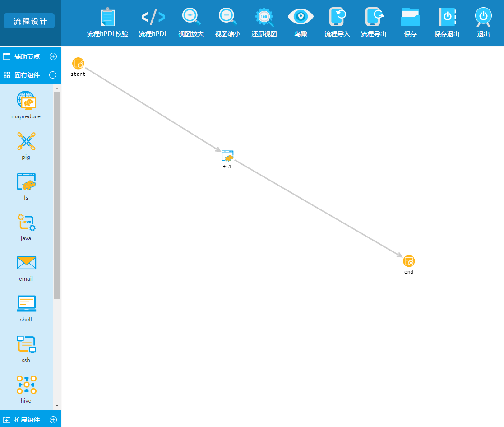Expand the 辅助节点 section with plus icon

(x=53, y=56)
